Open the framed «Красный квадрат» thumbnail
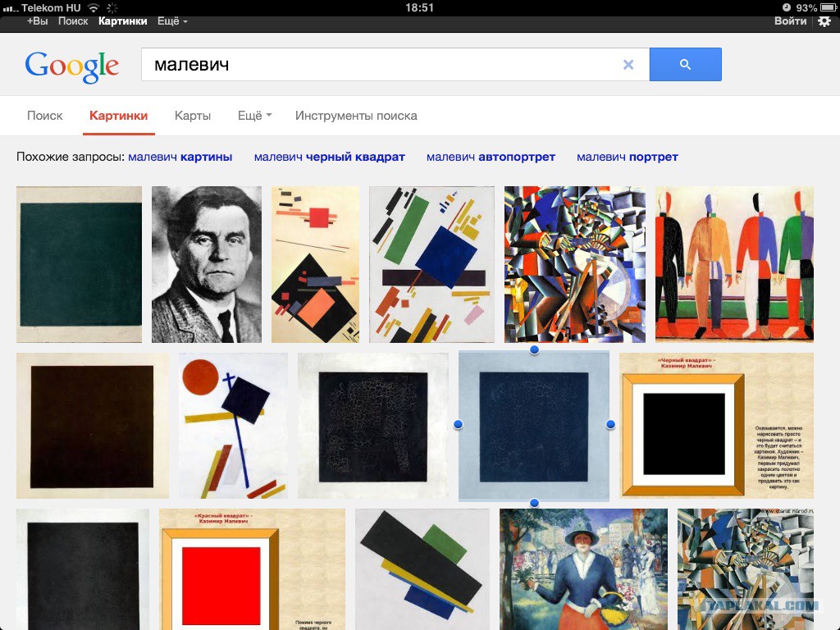The width and height of the screenshot is (840, 630). pos(253,569)
